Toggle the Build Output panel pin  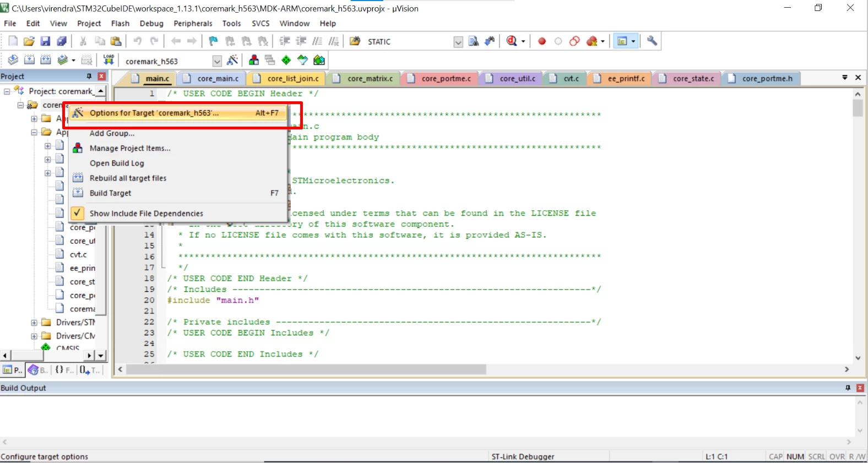point(848,388)
